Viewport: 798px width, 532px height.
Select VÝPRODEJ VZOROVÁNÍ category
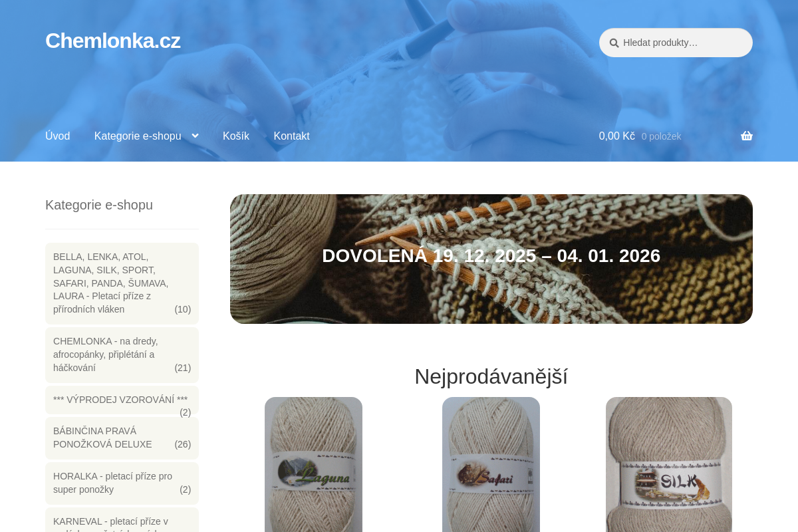[122, 400]
